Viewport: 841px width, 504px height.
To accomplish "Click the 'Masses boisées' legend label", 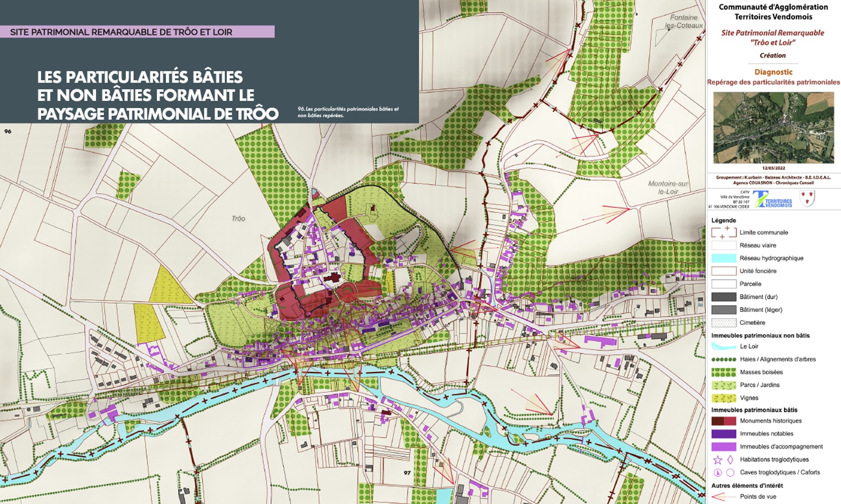I will click(761, 372).
